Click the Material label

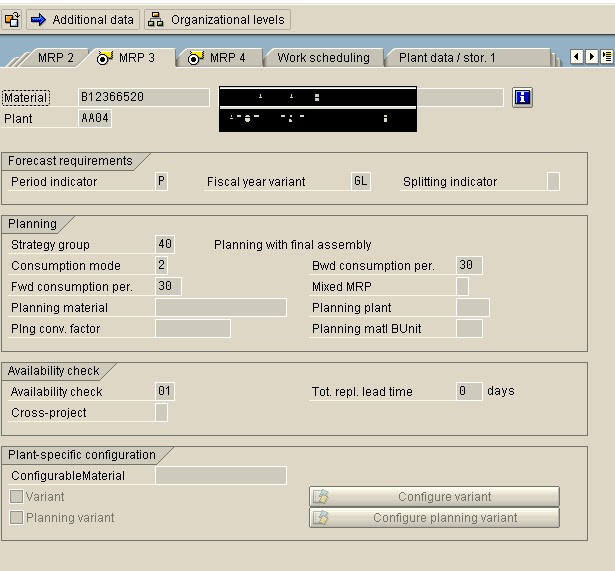pos(26,98)
